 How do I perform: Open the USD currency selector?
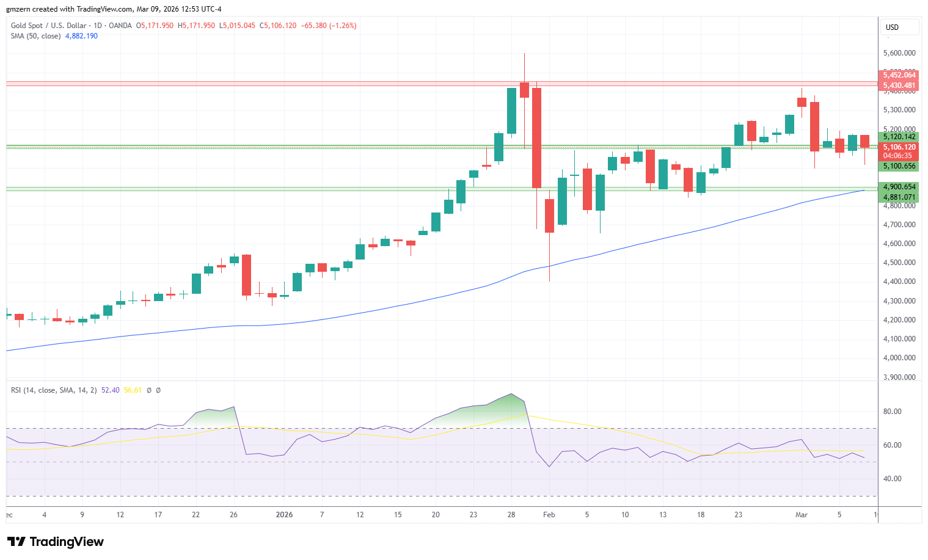(900, 27)
